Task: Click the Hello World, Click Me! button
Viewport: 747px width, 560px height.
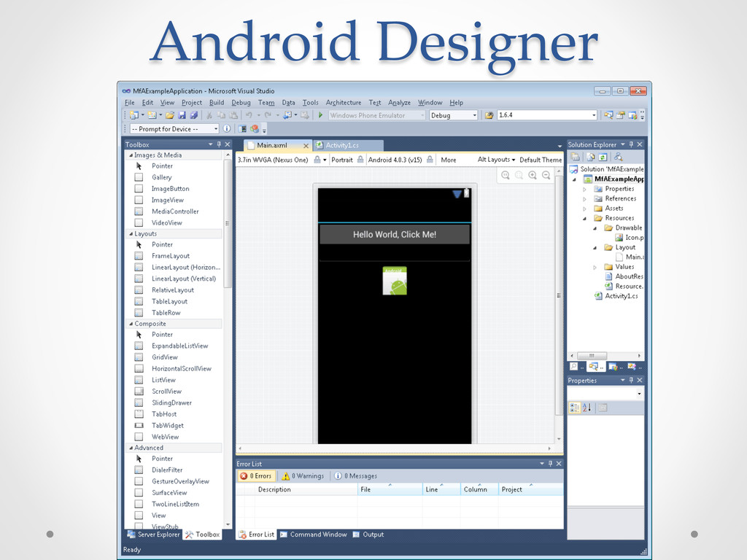Action: 395,234
